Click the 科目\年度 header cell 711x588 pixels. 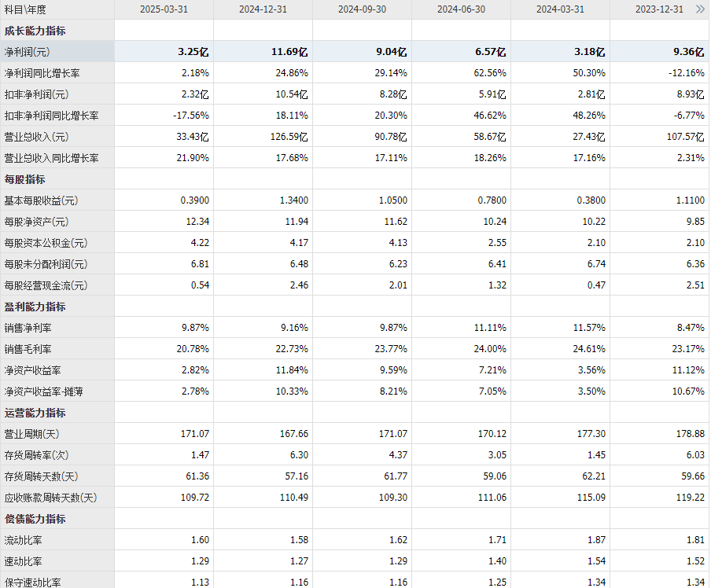click(25, 9)
